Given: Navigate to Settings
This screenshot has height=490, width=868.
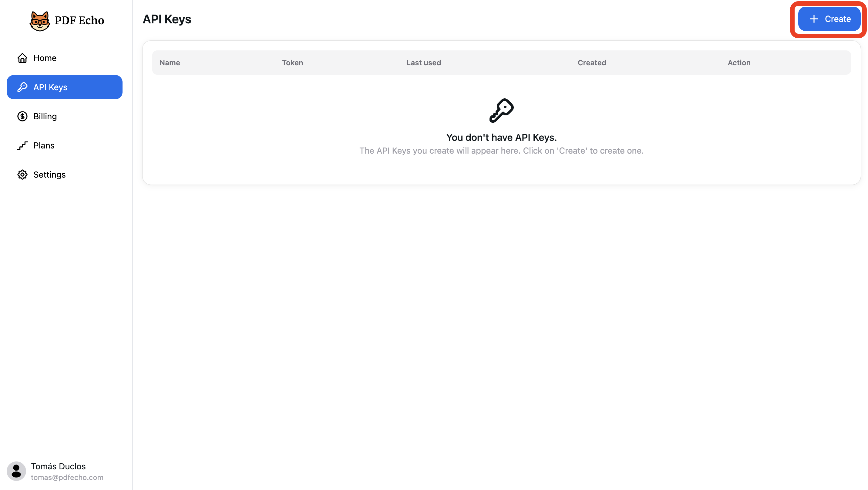Looking at the screenshot, I should tap(49, 175).
